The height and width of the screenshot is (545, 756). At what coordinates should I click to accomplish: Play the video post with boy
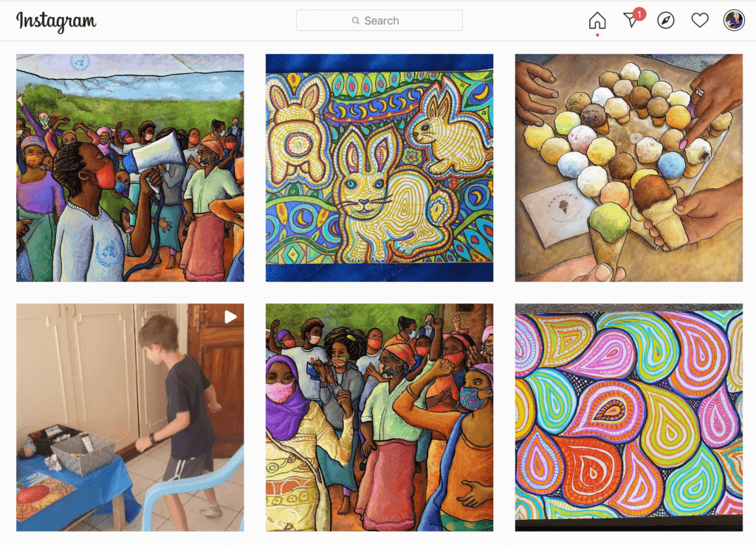point(230,317)
